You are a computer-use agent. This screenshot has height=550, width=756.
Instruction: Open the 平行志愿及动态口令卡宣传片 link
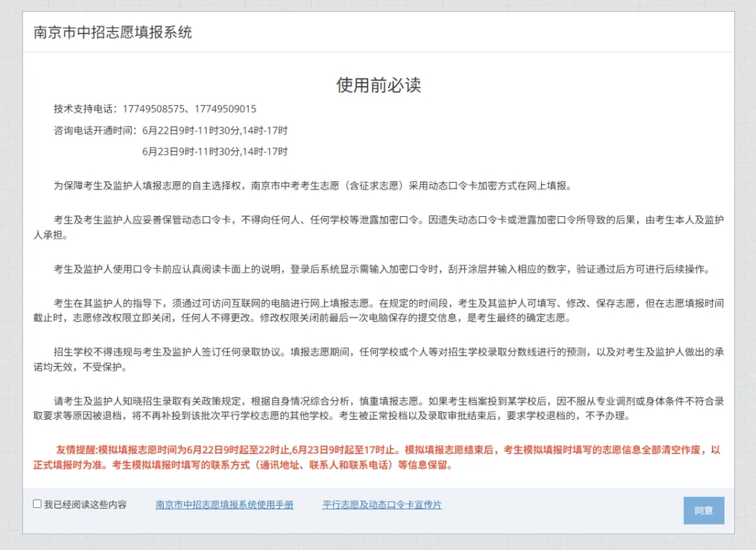382,505
